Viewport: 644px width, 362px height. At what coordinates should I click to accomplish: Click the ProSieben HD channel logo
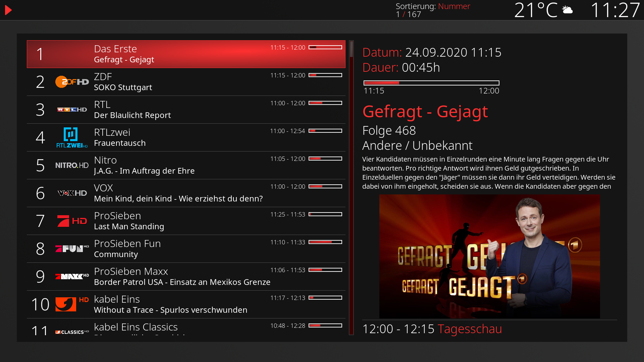72,221
